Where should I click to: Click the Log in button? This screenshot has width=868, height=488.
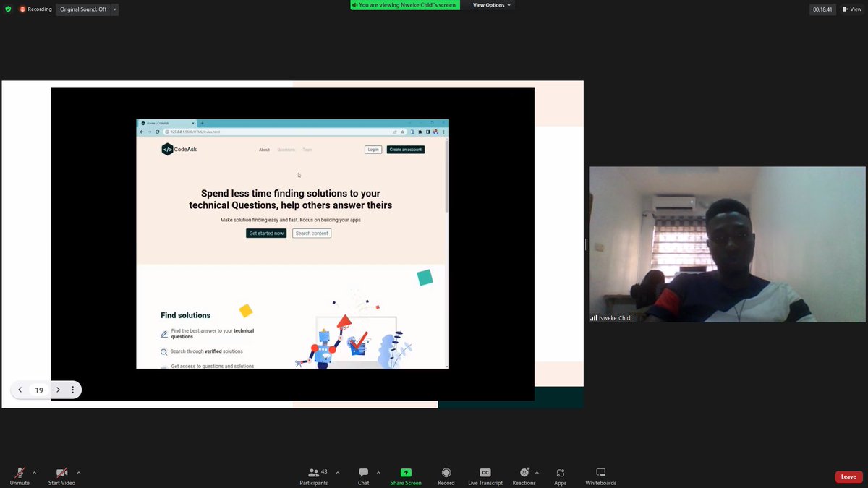click(x=373, y=150)
